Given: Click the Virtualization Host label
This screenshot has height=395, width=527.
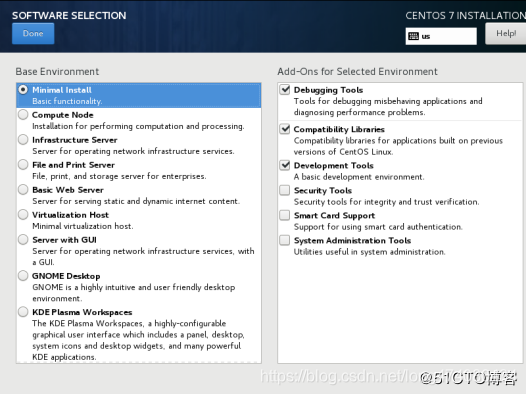Looking at the screenshot, I should (70, 215).
